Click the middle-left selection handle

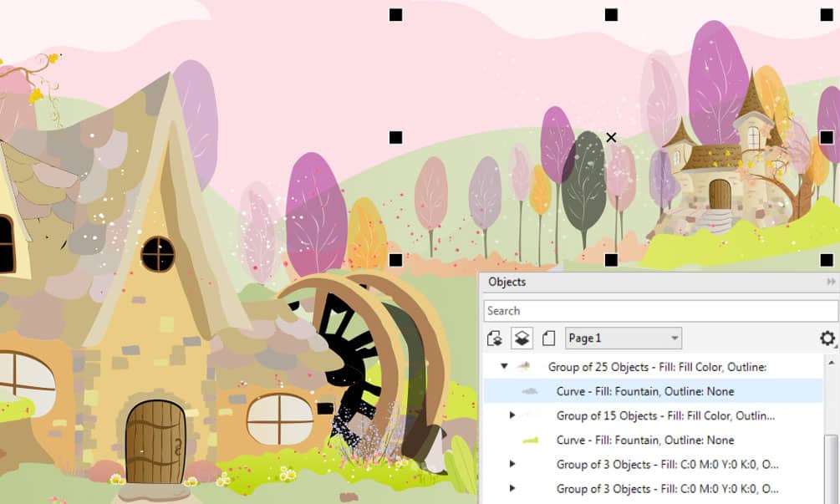click(395, 137)
